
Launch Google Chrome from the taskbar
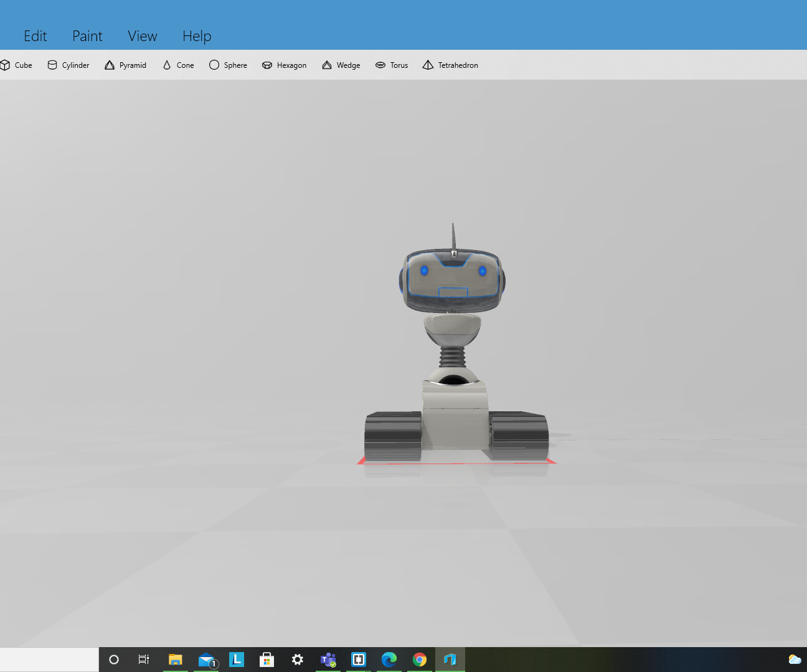[x=419, y=659]
